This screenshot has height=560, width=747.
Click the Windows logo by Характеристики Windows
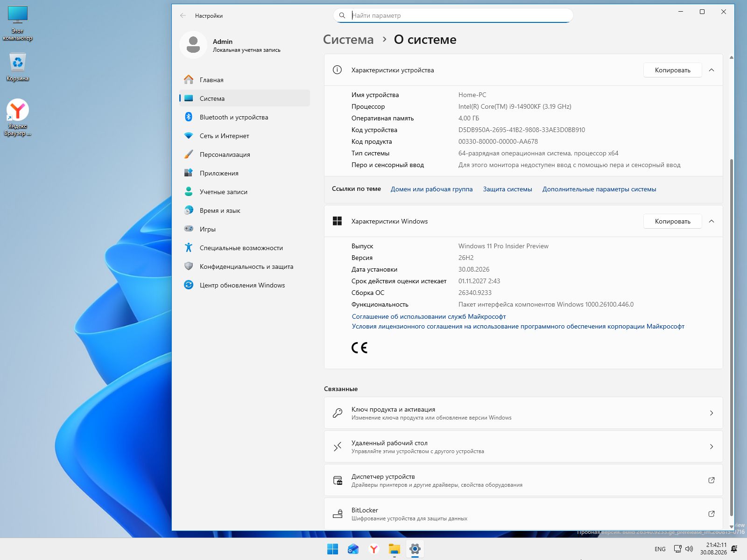(x=337, y=221)
